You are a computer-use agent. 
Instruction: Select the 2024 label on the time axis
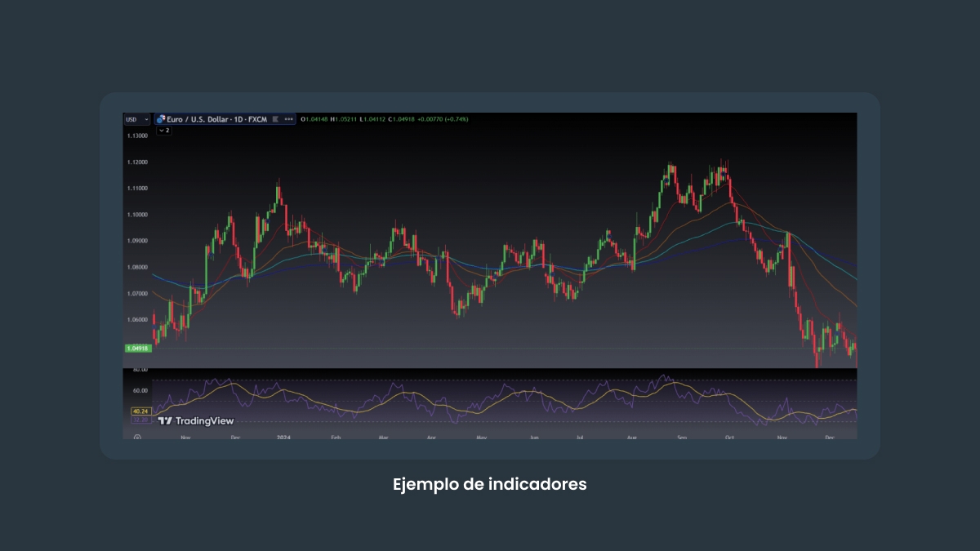coord(283,437)
